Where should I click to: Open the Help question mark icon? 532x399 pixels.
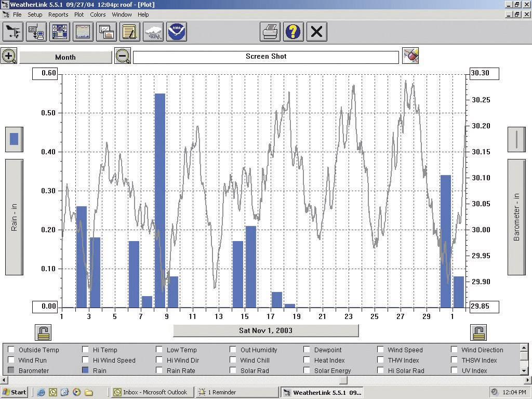point(293,32)
